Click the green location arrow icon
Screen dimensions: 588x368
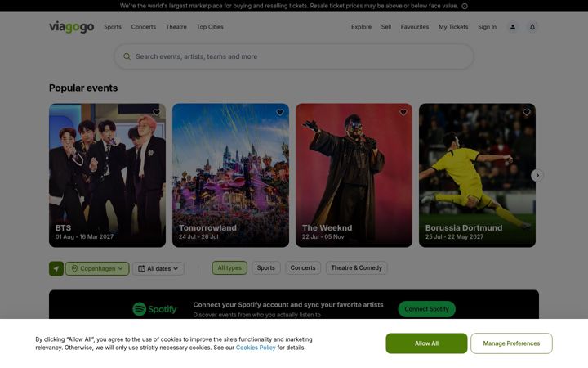pyautogui.click(x=56, y=268)
